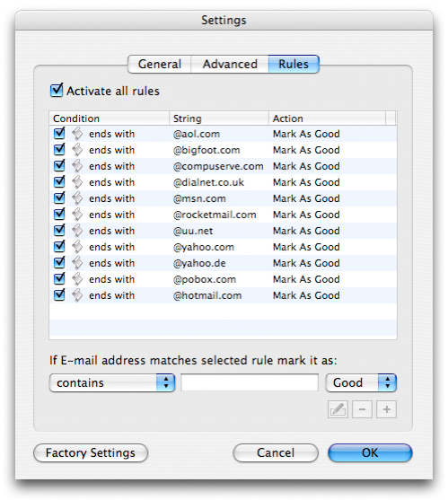
Task: Click 'Mark As Good' in the @yahoo.de row
Action: (306, 263)
